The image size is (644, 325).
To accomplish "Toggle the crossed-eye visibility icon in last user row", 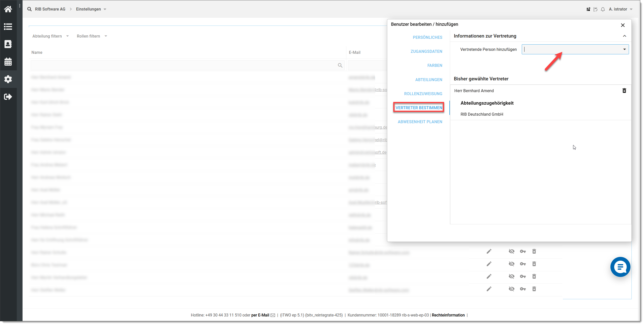I will (x=511, y=289).
